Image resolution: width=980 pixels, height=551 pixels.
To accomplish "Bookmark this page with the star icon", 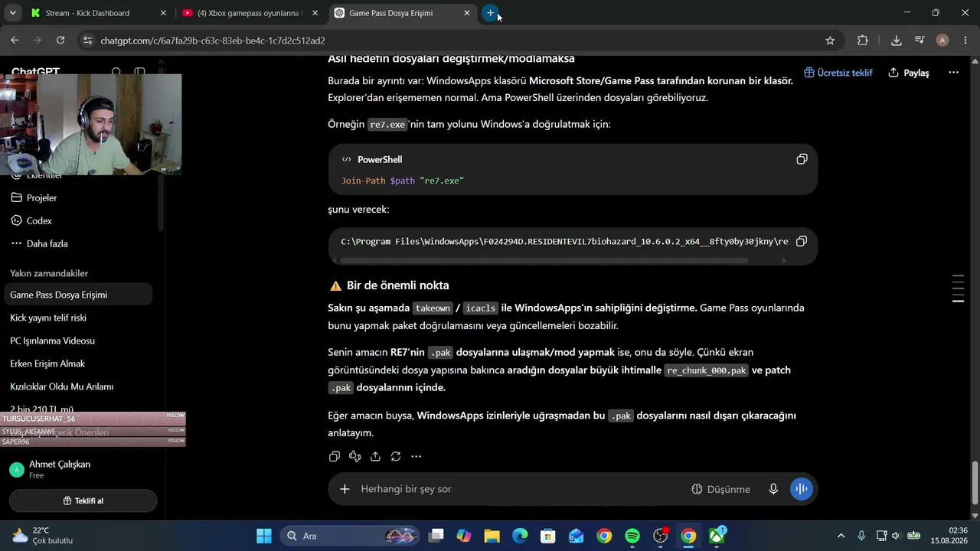I will (830, 41).
